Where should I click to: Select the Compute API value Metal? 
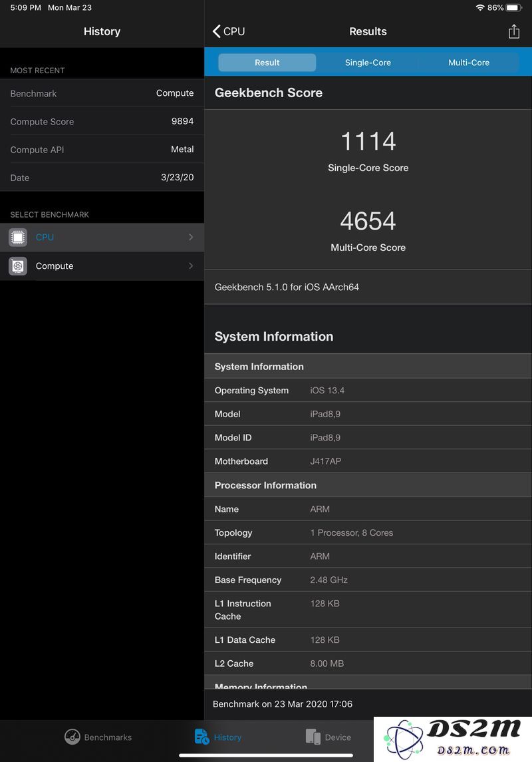pyautogui.click(x=182, y=150)
